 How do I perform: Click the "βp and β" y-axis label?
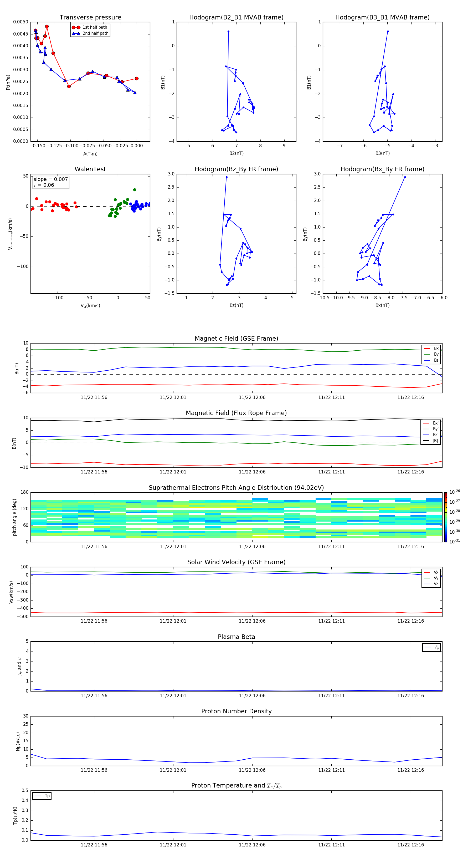[x=19, y=666]
